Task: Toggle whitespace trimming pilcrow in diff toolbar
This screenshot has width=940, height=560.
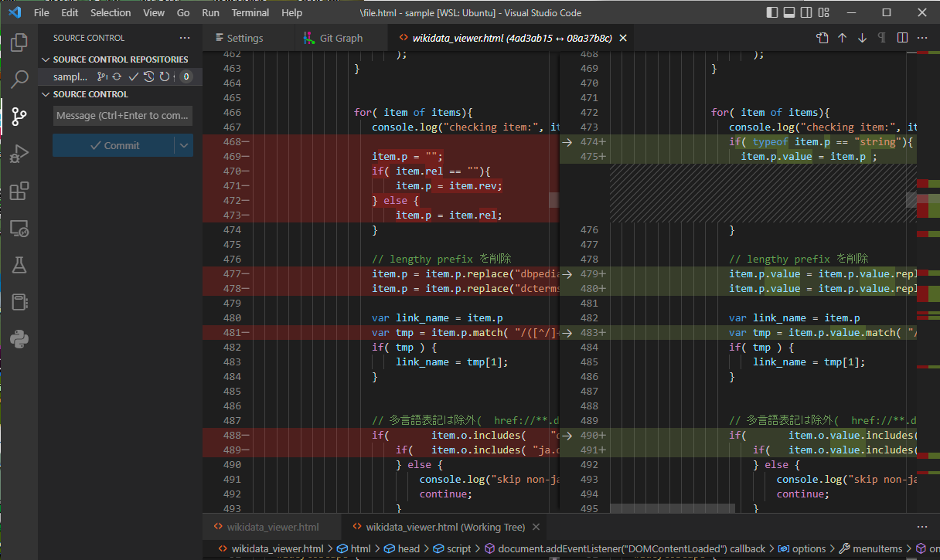Action: pyautogui.click(x=881, y=38)
